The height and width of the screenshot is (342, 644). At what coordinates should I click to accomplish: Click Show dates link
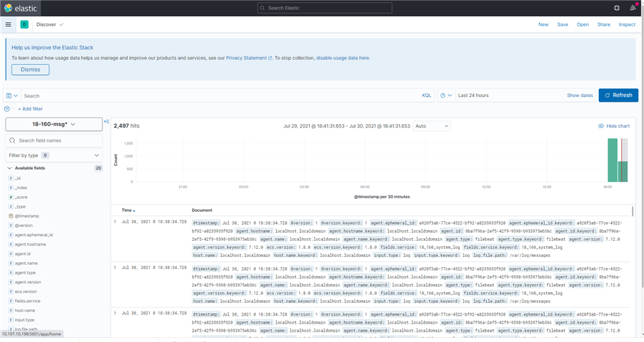[x=579, y=95]
